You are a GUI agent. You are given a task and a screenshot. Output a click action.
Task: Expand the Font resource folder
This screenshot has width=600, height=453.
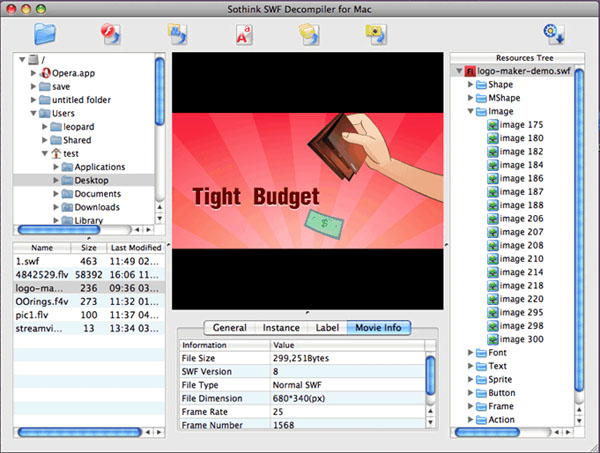(x=470, y=352)
